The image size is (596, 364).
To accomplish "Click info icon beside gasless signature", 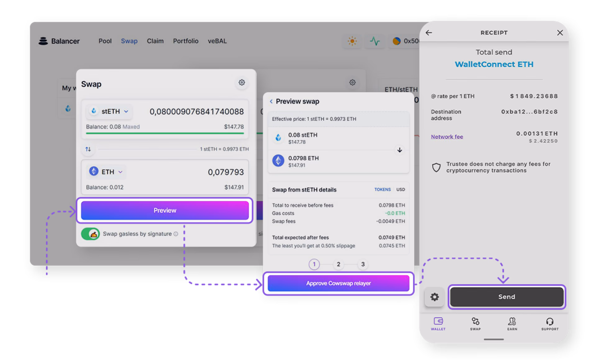I will click(x=176, y=234).
